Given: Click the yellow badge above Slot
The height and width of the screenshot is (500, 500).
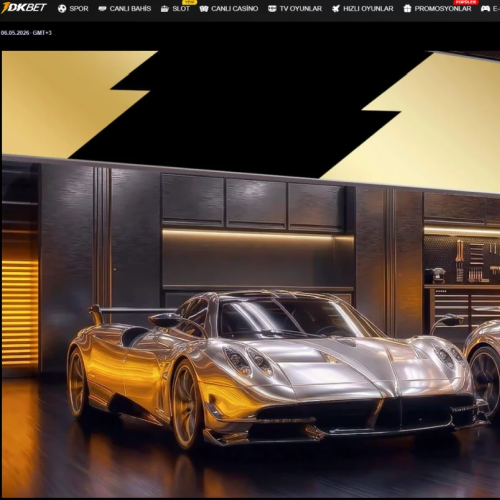Looking at the screenshot, I should [190, 2].
